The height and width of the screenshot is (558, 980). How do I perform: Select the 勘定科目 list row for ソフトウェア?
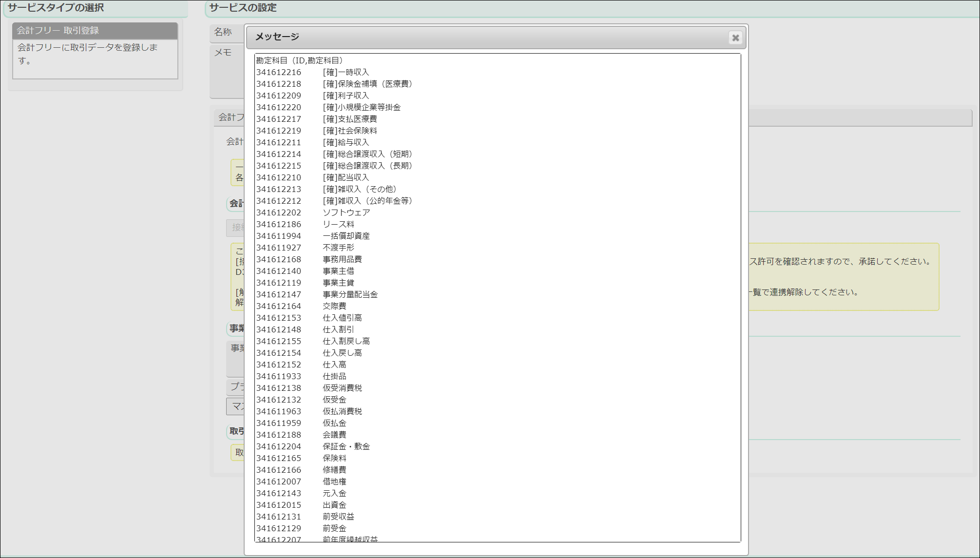346,212
